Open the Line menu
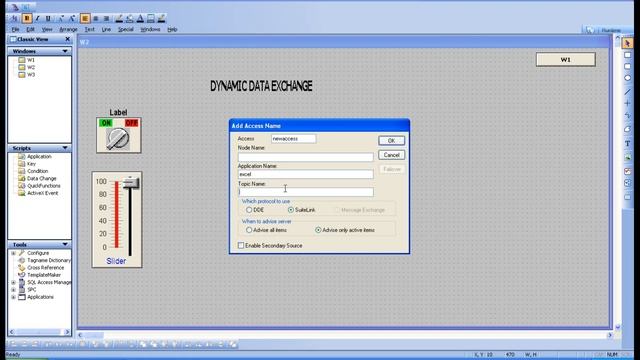 (x=106, y=29)
